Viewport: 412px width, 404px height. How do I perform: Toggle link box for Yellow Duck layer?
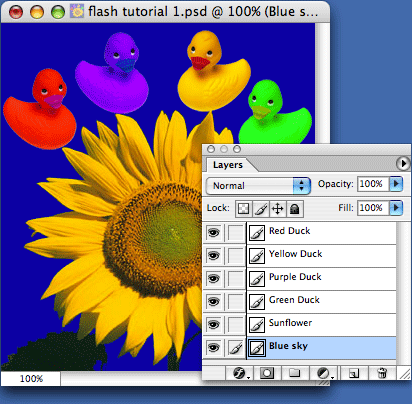[235, 255]
